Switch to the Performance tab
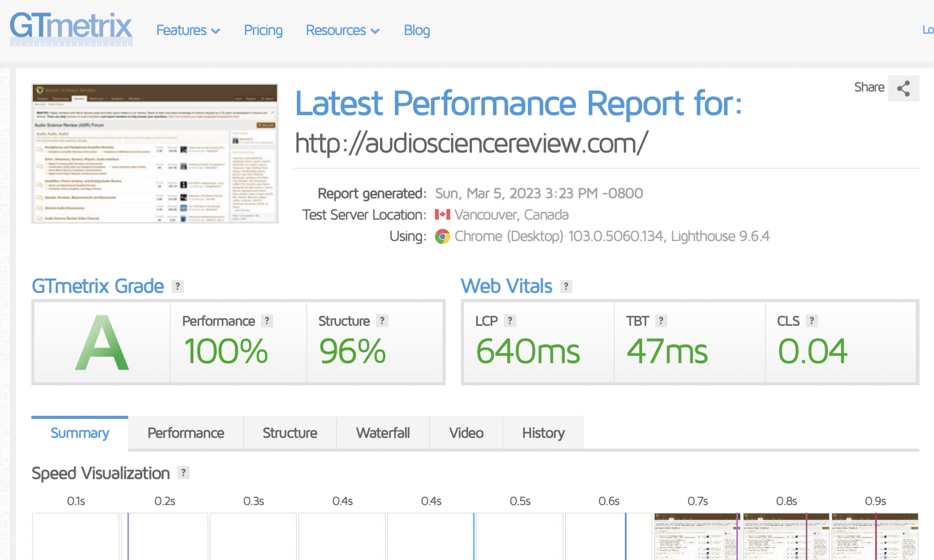Viewport: 934px width, 560px height. click(x=186, y=433)
